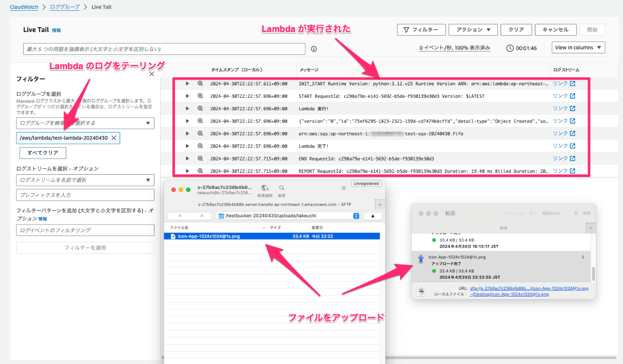Go forward with right arrow in SFTP window
This screenshot has height=364, width=623.
[x=202, y=216]
